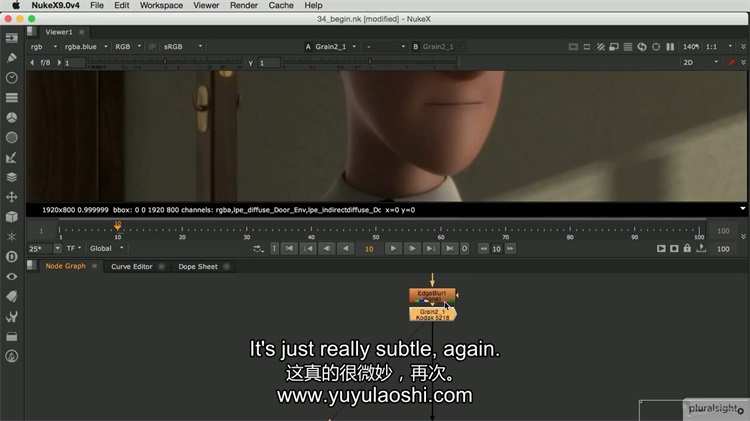This screenshot has width=750, height=421.
Task: Toggle the red viewer lock icon
Action: tap(731, 63)
